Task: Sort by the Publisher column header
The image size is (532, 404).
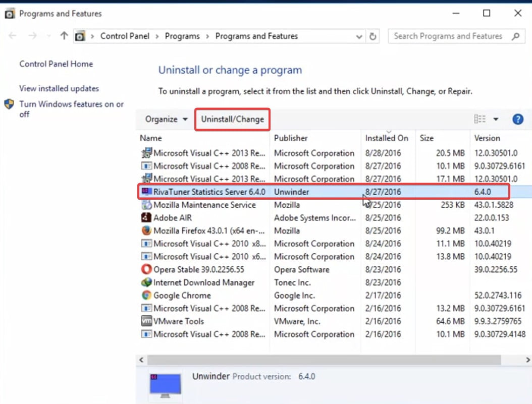Action: (x=291, y=138)
